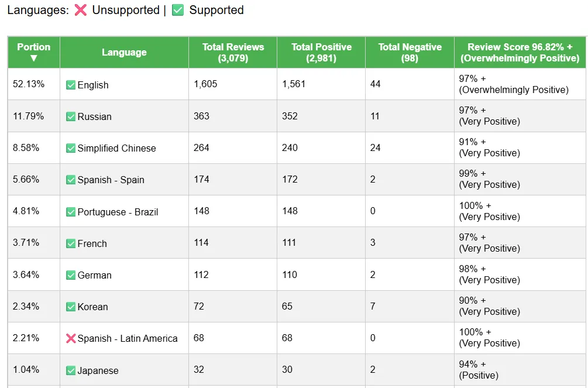588x388 pixels.
Task: Click the red X icon beside Spanish - Latin America
Action: 70,338
